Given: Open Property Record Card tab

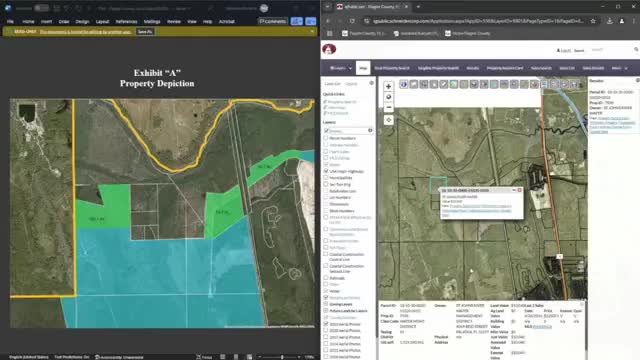Looking at the screenshot, I should [505, 68].
